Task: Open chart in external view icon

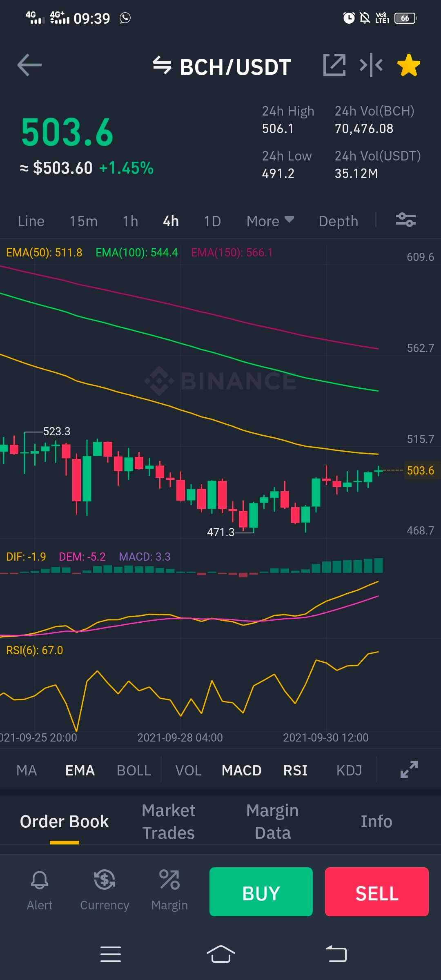Action: click(x=334, y=65)
